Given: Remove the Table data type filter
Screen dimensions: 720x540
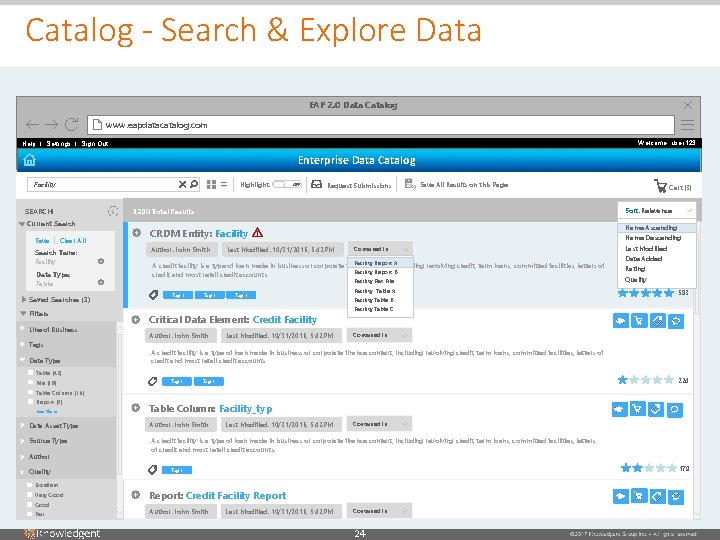Looking at the screenshot, I should coord(101,282).
